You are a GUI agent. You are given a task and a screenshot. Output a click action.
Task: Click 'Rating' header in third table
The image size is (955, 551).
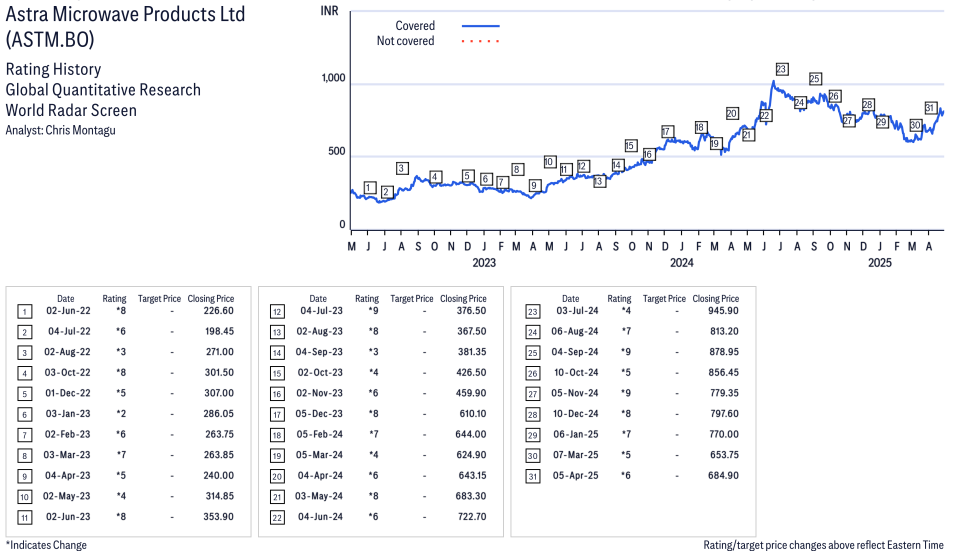[619, 299]
